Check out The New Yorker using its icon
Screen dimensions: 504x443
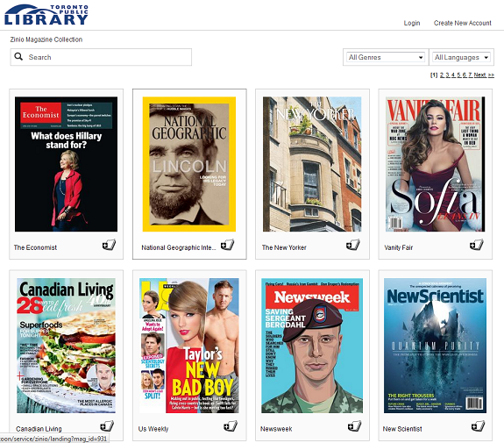353,245
